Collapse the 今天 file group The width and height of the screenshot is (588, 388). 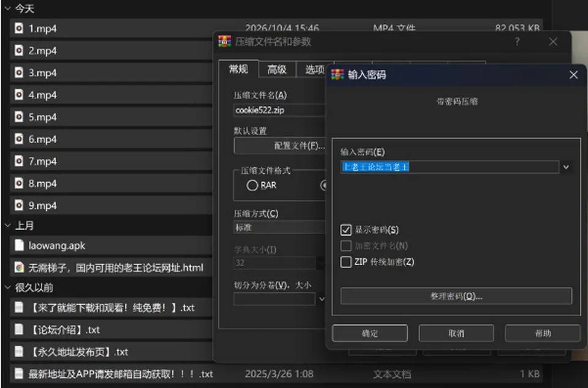(x=8, y=8)
